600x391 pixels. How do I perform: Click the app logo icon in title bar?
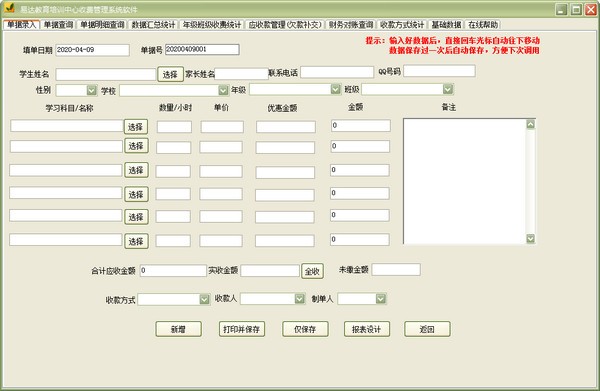point(10,8)
